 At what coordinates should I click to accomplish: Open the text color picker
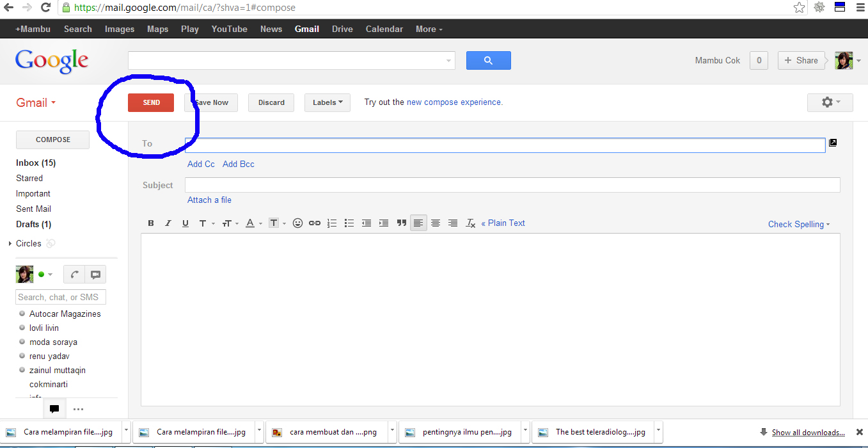249,223
